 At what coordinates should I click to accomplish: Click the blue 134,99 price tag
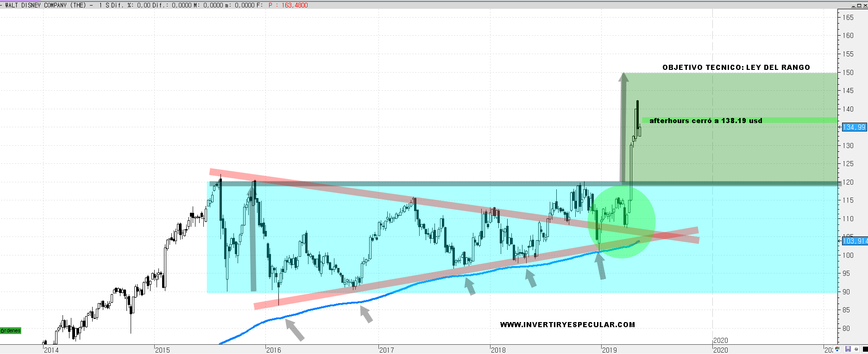854,127
